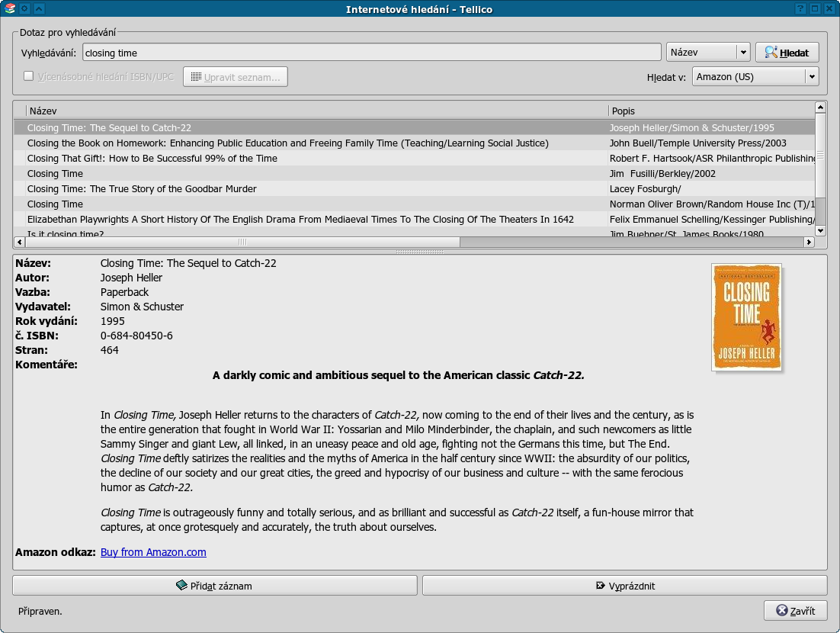Click the "Internetové hledání - Tellico" window title
This screenshot has width=840, height=633.
coord(419,9)
